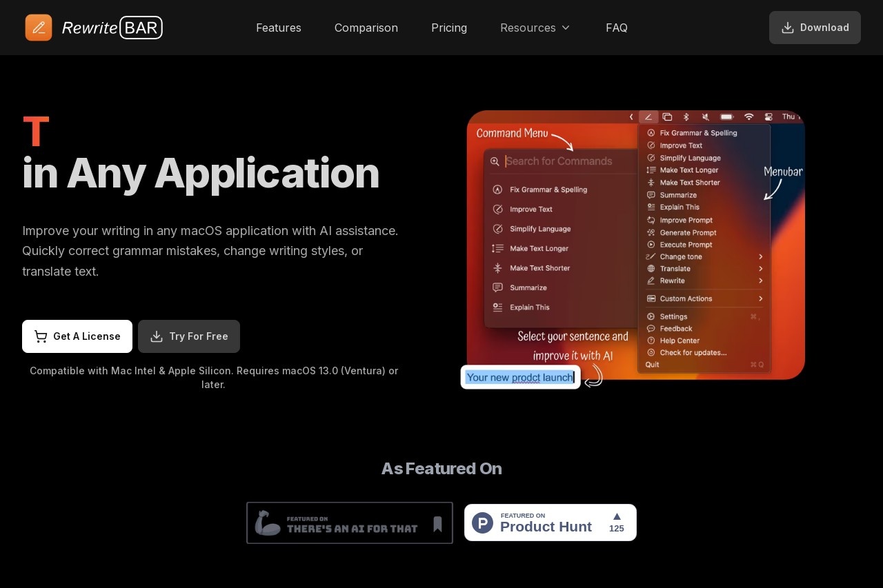Click the Settings icon in menubar dropdown
Image resolution: width=883 pixels, height=588 pixels.
tap(651, 316)
